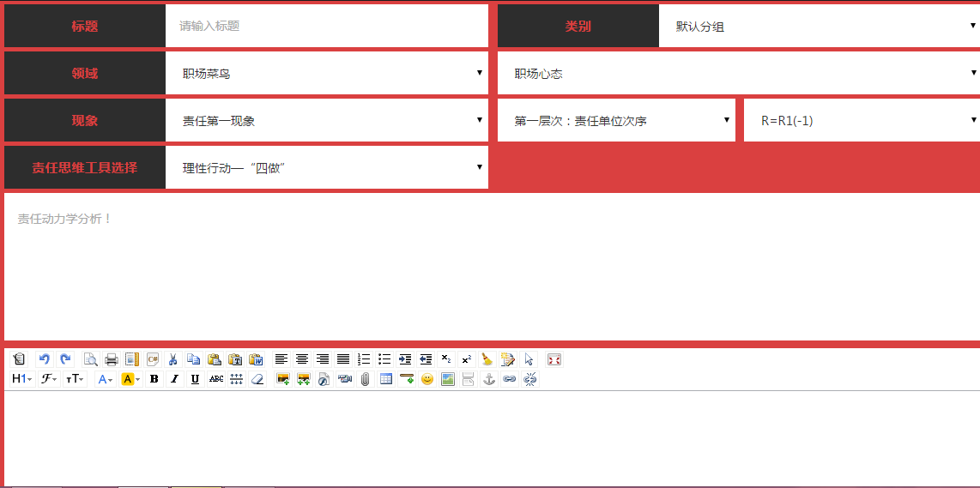Click the undo icon in editor toolbar
Image resolution: width=980 pixels, height=488 pixels.
[x=45, y=359]
